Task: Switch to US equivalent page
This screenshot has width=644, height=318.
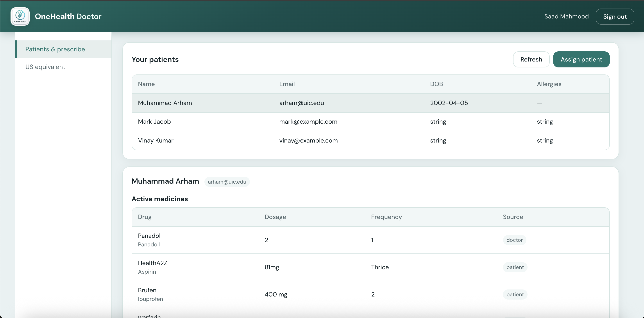Action: 45,67
